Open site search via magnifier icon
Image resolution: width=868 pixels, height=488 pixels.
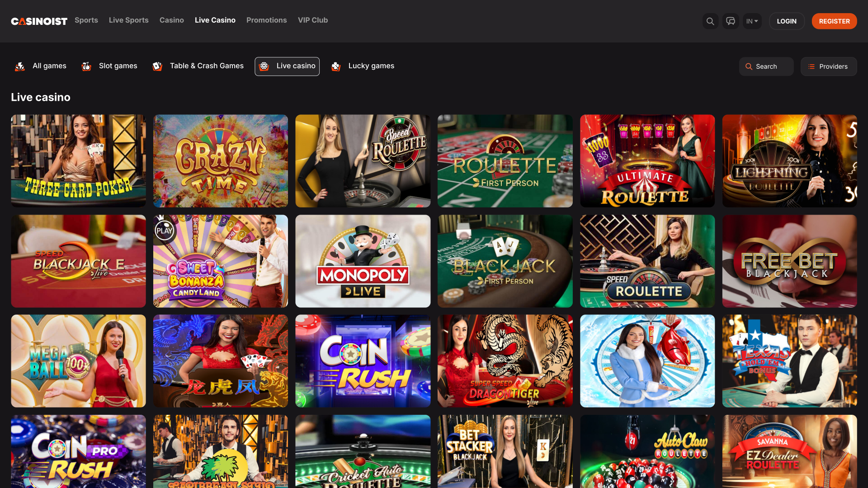(710, 21)
